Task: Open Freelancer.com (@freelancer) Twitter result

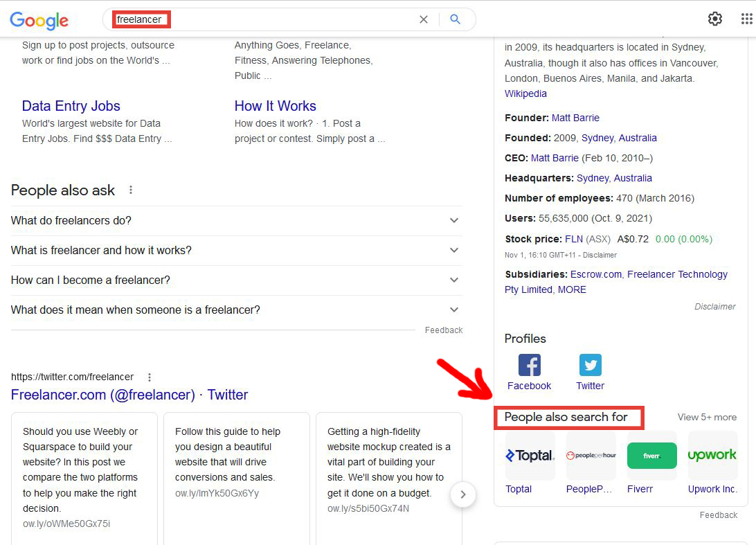Action: 129,395
